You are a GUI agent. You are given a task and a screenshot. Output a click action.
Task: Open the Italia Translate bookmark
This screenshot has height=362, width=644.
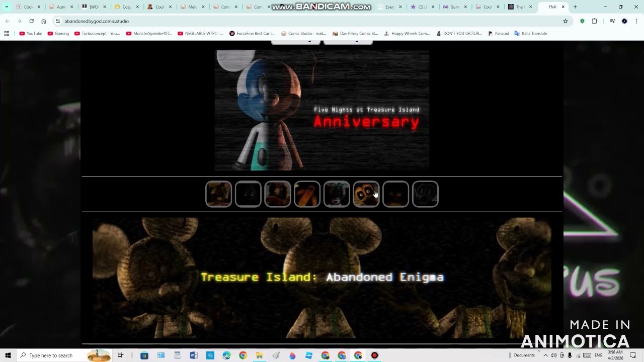click(530, 34)
